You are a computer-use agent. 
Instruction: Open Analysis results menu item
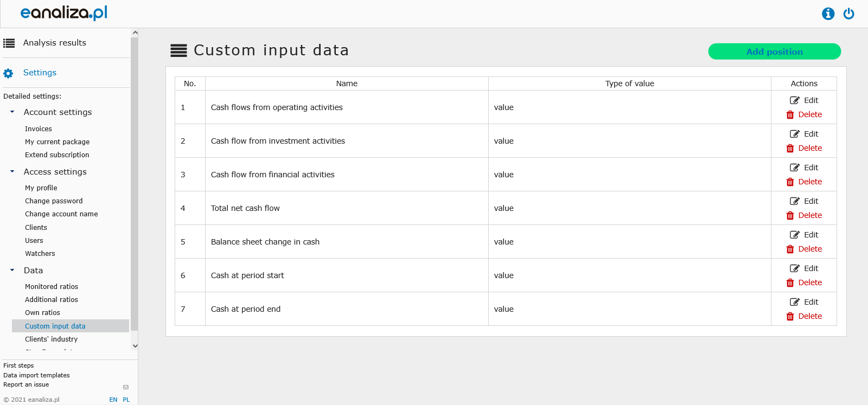click(x=55, y=43)
